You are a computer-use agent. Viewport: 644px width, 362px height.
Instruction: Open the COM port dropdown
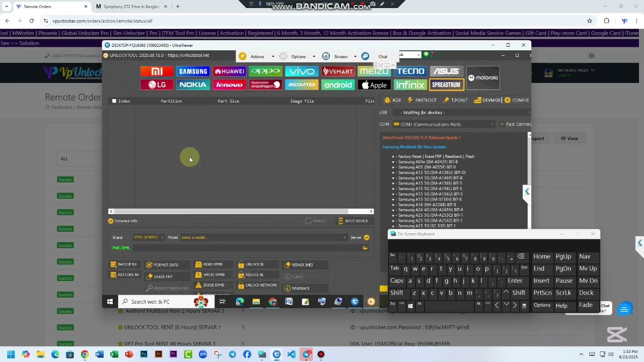444,124
